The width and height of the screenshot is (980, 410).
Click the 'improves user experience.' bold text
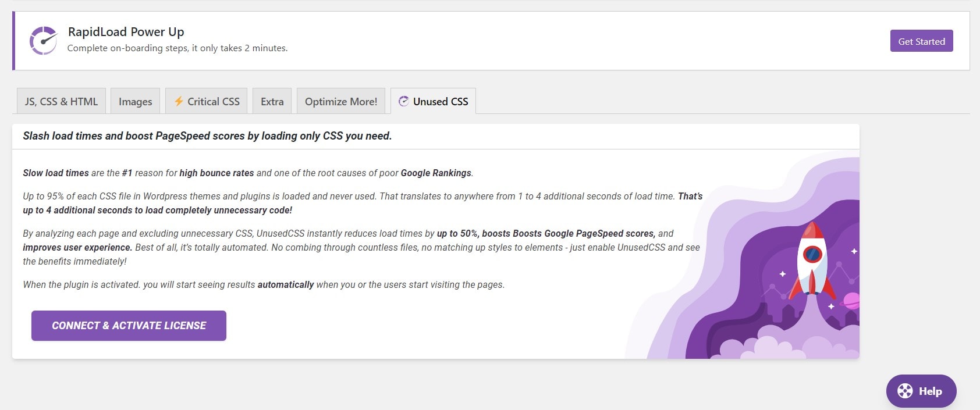(77, 248)
